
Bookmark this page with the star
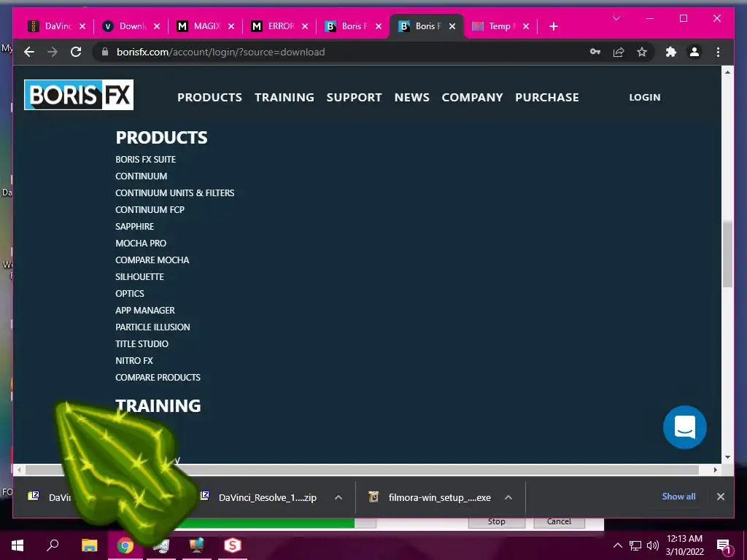click(x=642, y=52)
